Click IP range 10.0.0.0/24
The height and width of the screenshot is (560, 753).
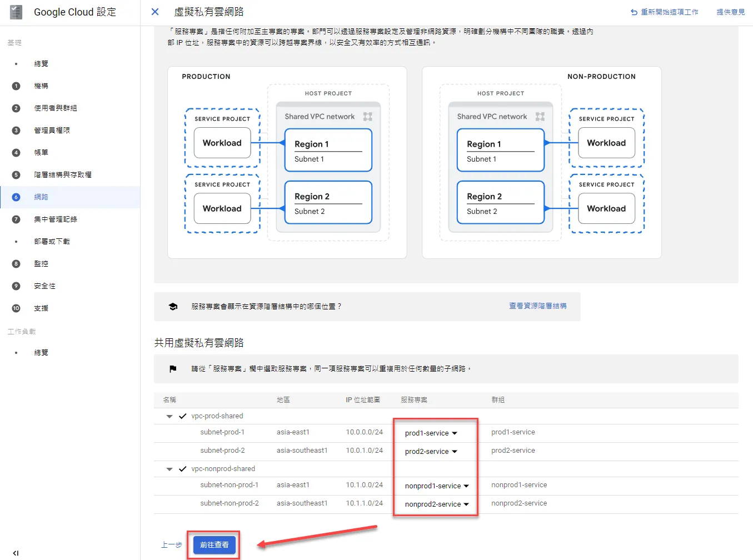(x=365, y=432)
